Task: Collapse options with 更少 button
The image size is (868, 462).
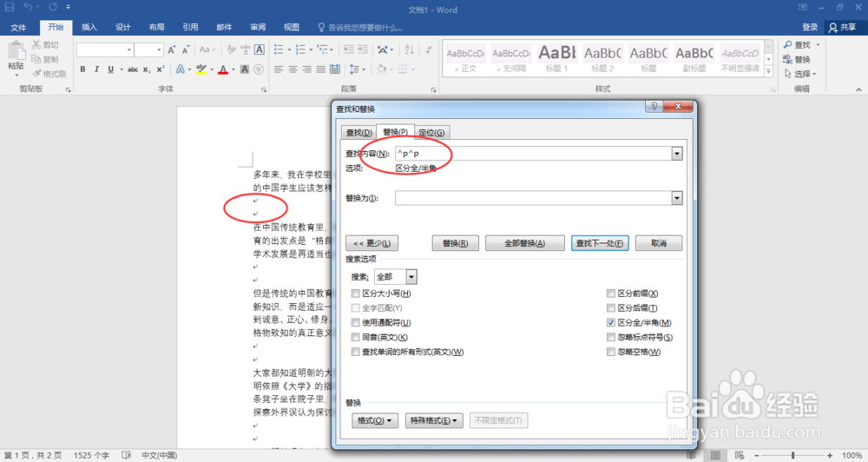Action: [x=372, y=243]
